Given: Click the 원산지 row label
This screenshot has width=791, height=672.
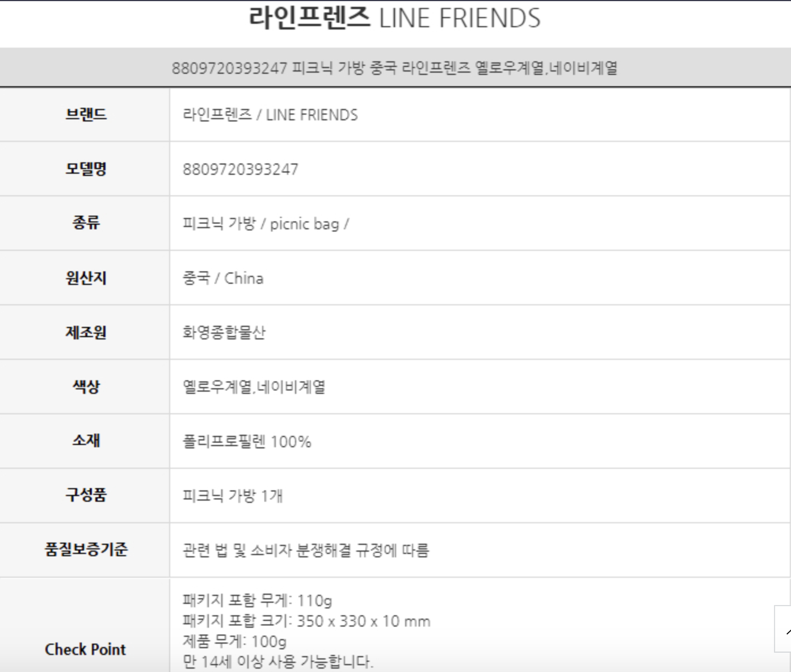Looking at the screenshot, I should [x=86, y=278].
